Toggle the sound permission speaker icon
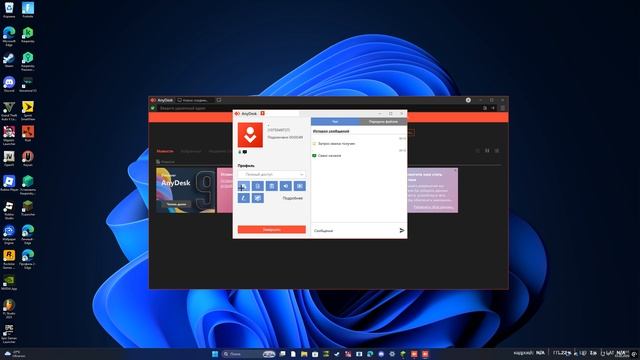Image resolution: width=640 pixels, height=360 pixels. point(286,186)
